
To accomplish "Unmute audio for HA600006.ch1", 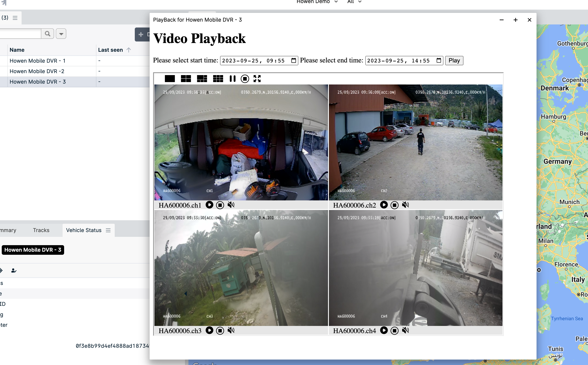I will click(231, 205).
